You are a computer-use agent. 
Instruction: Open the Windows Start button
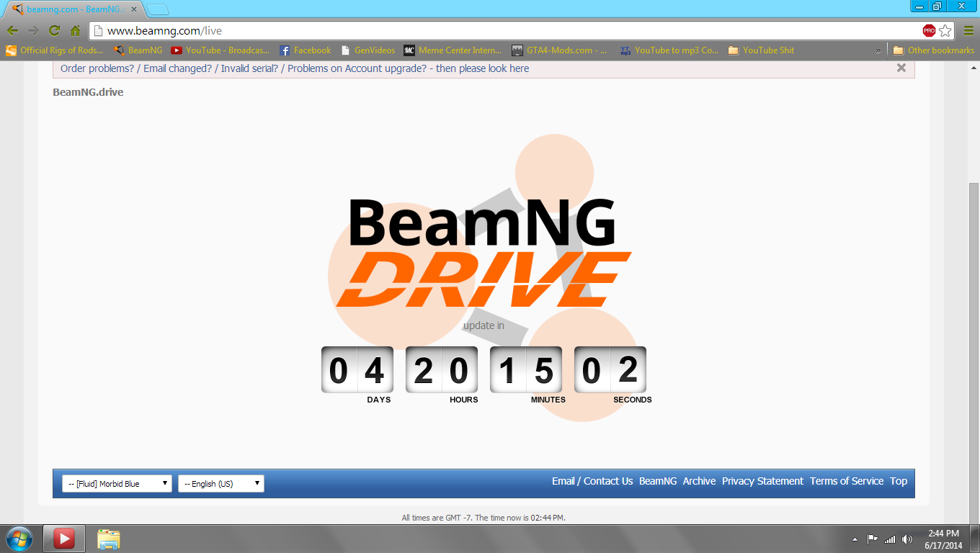point(19,539)
